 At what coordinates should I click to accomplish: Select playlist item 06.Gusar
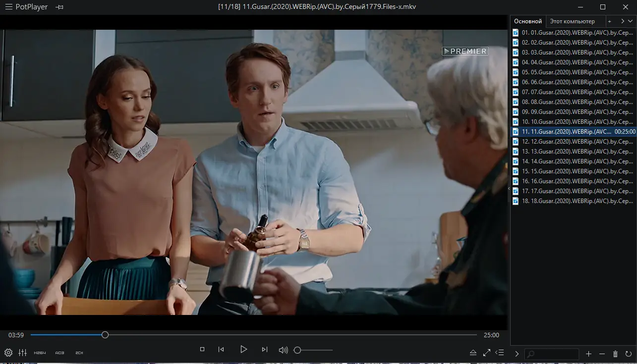pos(574,82)
